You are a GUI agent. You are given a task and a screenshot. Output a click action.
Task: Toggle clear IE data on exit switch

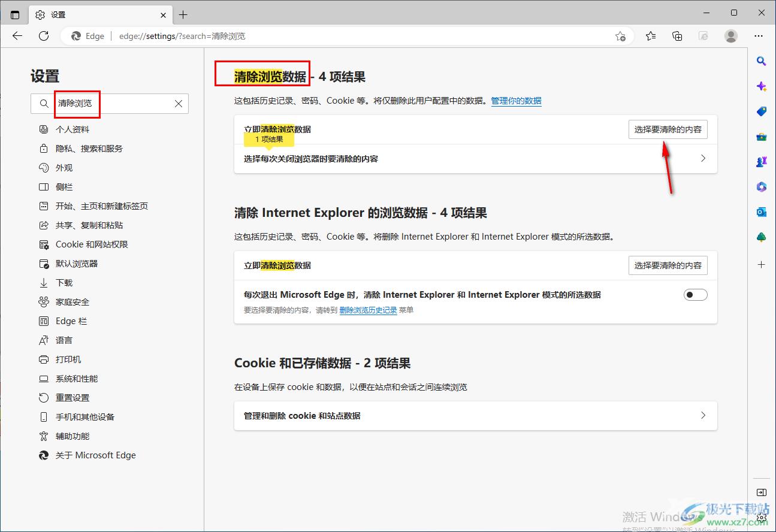click(696, 295)
